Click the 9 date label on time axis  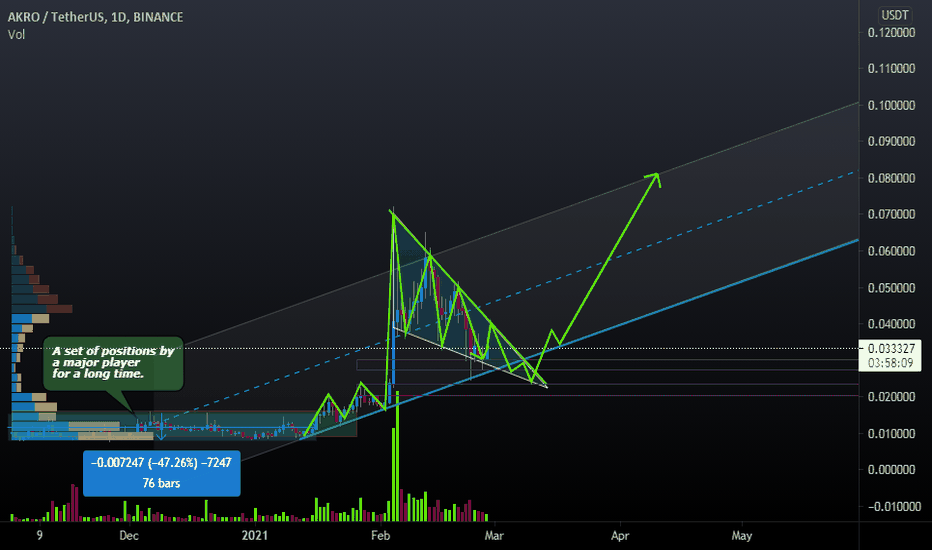point(40,536)
